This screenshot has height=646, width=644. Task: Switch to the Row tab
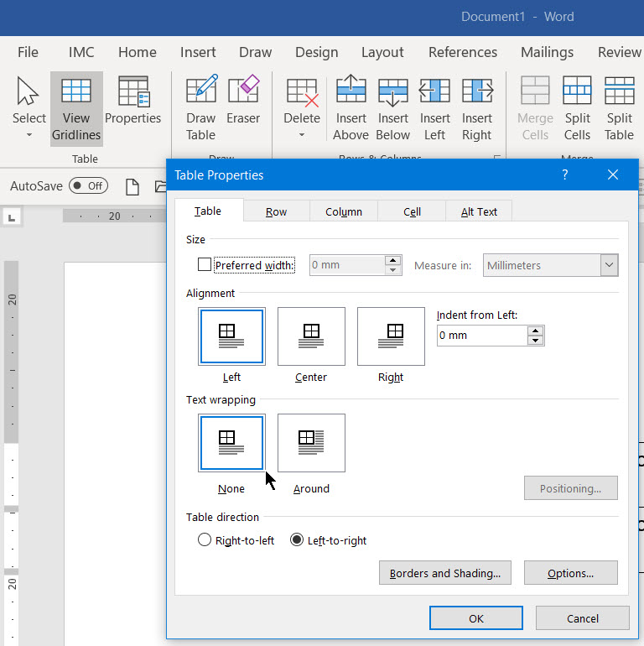click(x=276, y=211)
